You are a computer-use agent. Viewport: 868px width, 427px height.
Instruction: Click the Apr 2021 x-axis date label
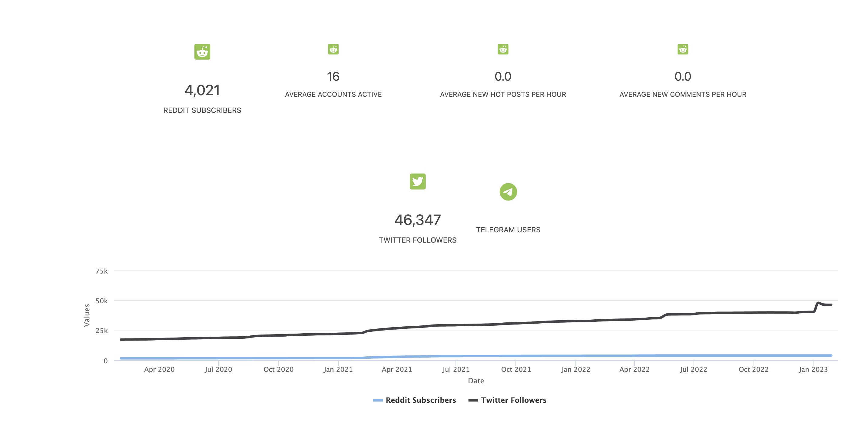[x=397, y=369]
